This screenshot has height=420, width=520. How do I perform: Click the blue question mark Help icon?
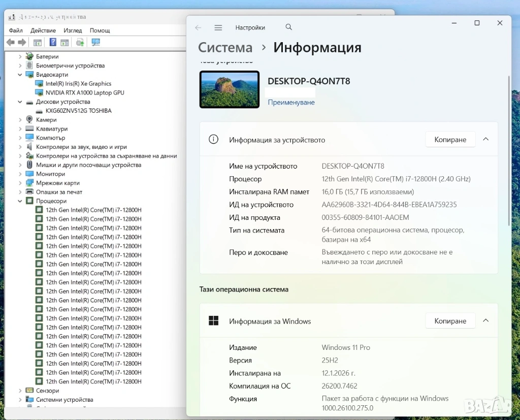[x=53, y=43]
